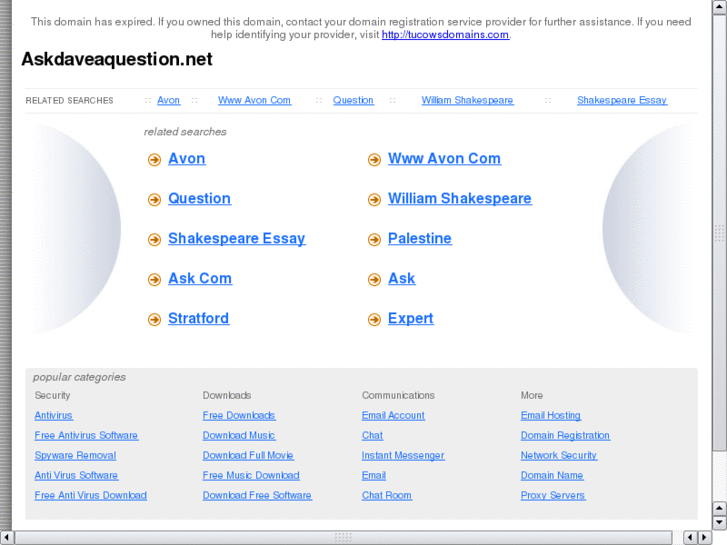Click the arrow icon beside William Shakespeare
727x545 pixels.
coord(374,200)
